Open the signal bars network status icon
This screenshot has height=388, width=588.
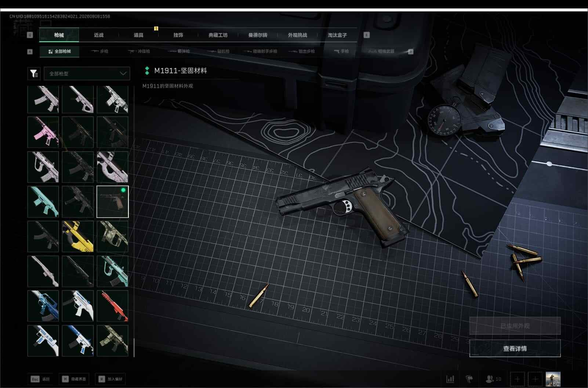(450, 379)
